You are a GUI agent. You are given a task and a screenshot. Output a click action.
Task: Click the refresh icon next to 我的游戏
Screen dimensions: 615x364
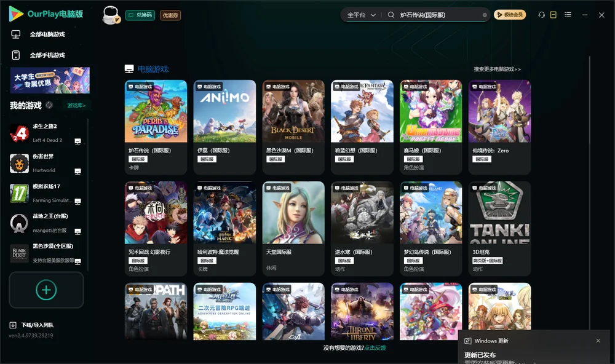49,105
